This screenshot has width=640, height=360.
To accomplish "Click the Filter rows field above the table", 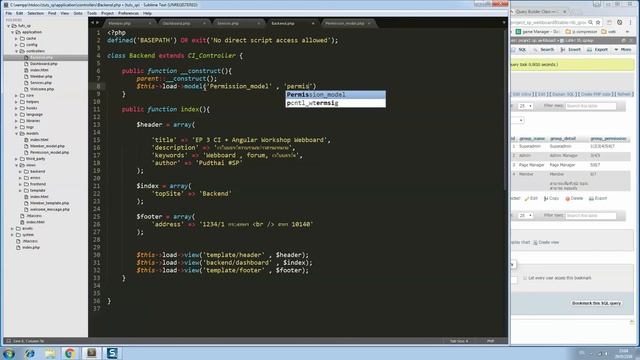I will (591, 106).
